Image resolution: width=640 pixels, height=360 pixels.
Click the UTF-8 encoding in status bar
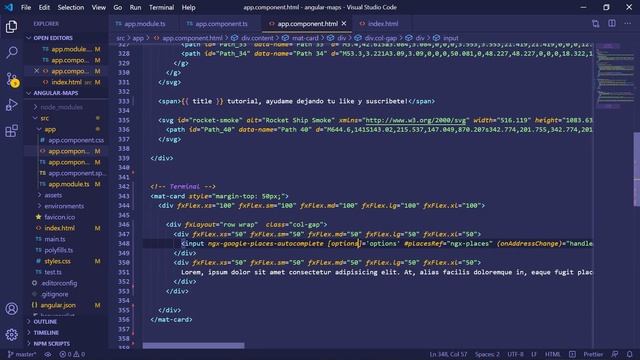click(x=515, y=354)
